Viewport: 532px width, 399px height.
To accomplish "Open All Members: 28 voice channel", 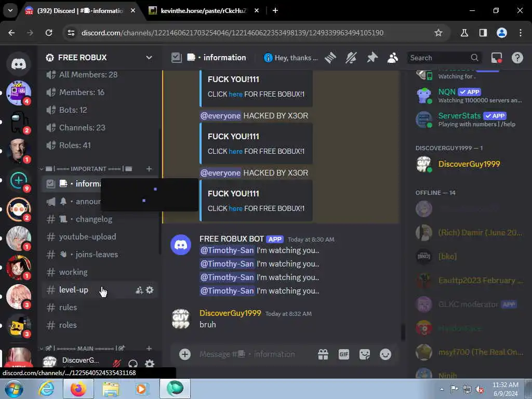I will click(x=100, y=75).
